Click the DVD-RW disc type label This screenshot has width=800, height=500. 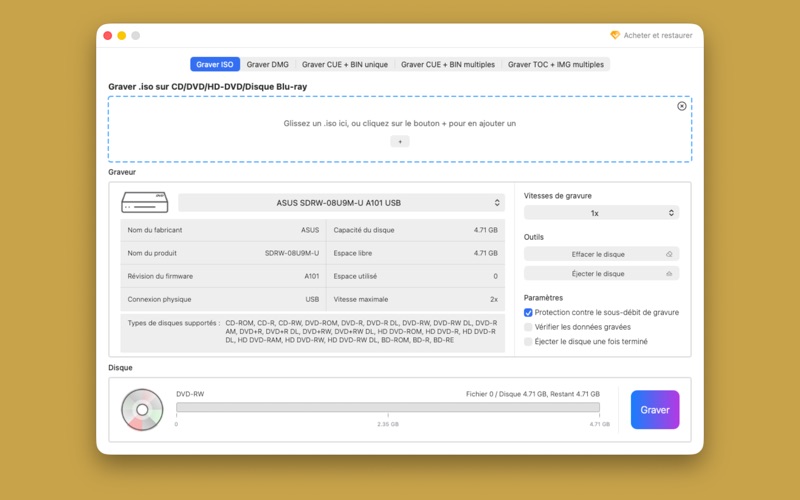tap(190, 394)
